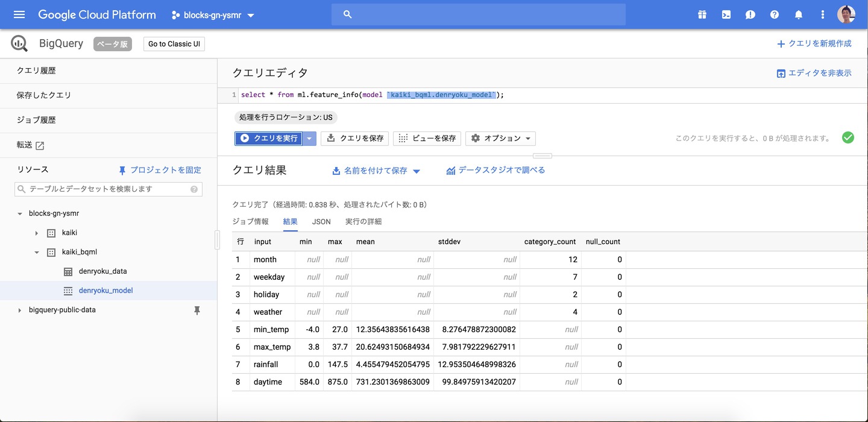
Task: Click the kaiki dataset icon
Action: (x=51, y=233)
